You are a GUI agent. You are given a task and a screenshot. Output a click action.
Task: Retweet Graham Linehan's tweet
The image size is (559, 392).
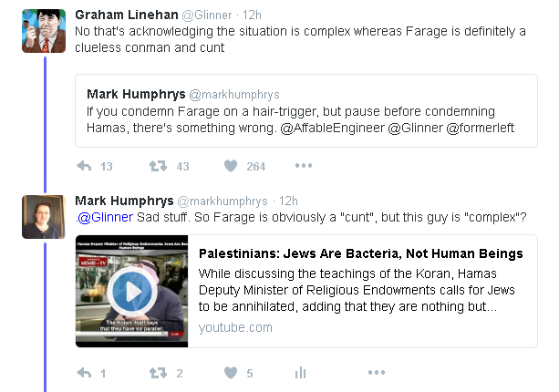(158, 166)
